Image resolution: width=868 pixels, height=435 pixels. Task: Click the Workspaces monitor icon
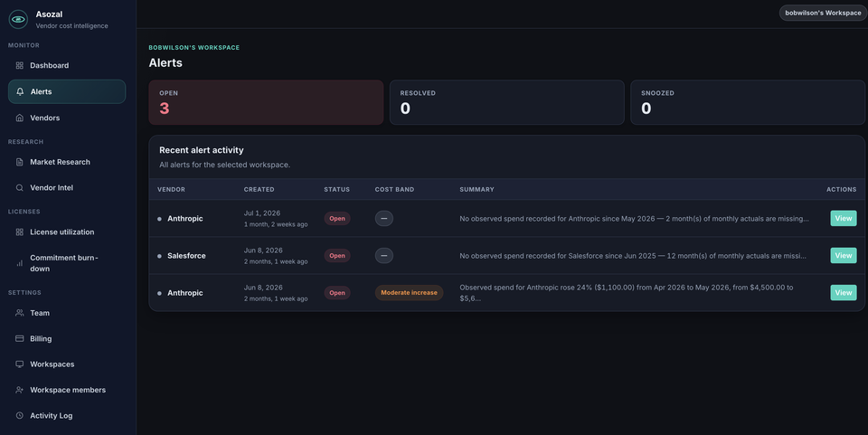(19, 364)
